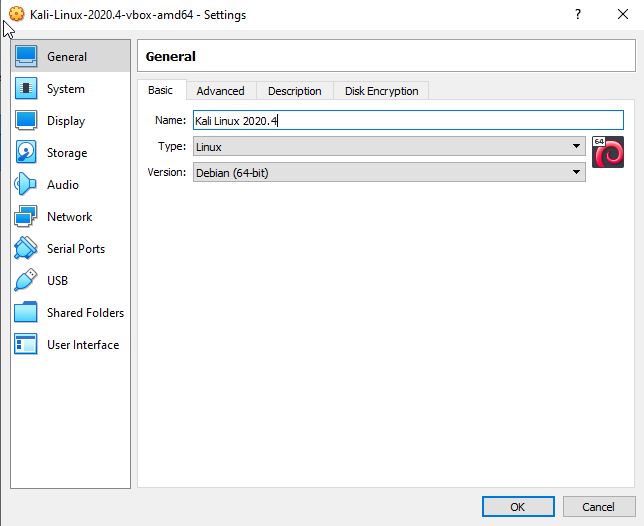Open Storage via the disk icon
Viewport: 644px width, 526px height.
coord(26,152)
